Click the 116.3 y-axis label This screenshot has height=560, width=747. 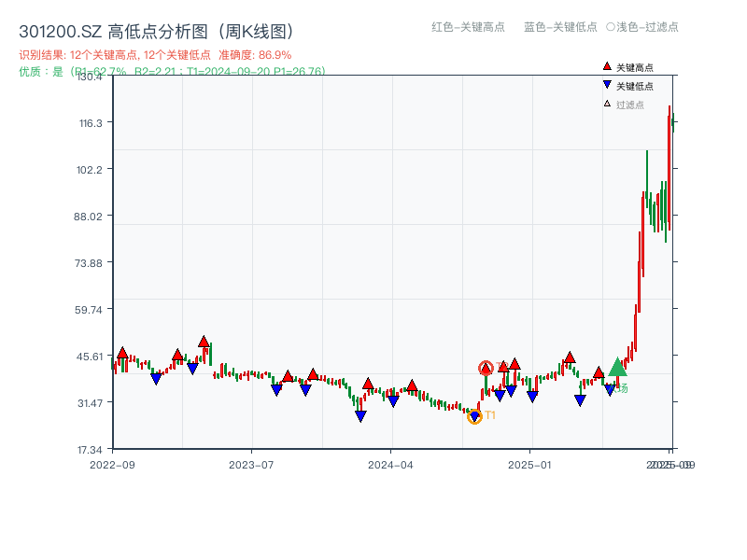pyautogui.click(x=91, y=123)
